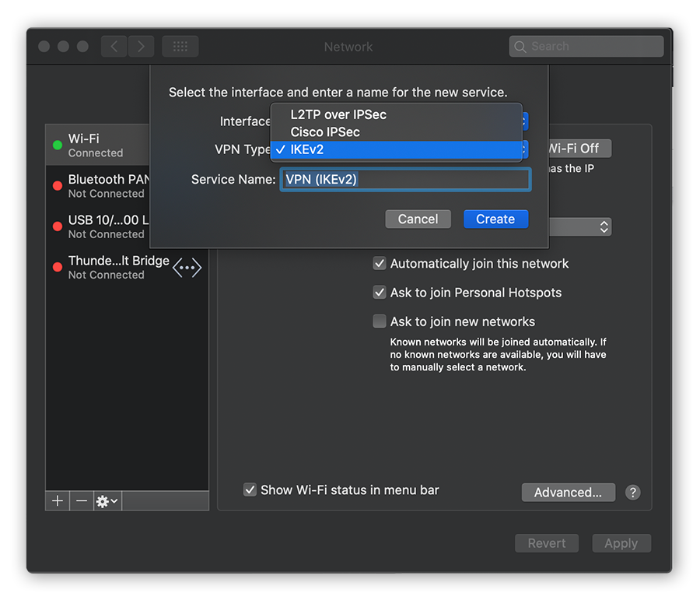Click red status dot beside Thunderbolt Bridge
Screen dimensions: 700x600
click(x=58, y=267)
